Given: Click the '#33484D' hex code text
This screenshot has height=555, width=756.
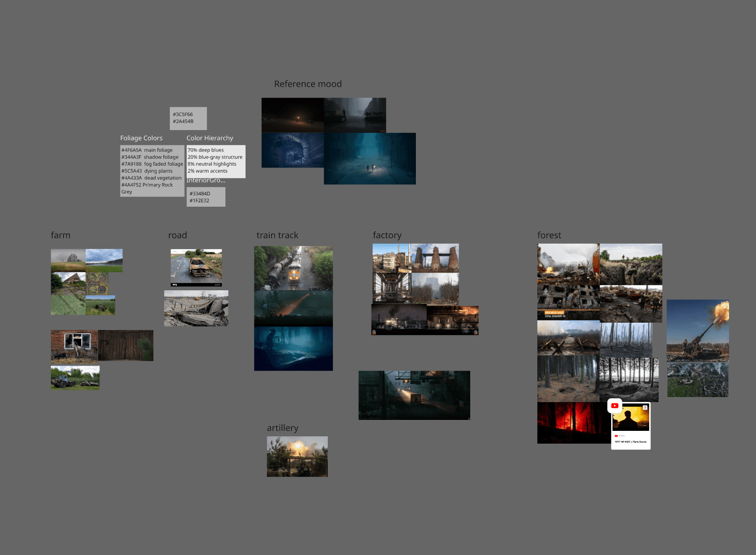Looking at the screenshot, I should tap(200, 194).
